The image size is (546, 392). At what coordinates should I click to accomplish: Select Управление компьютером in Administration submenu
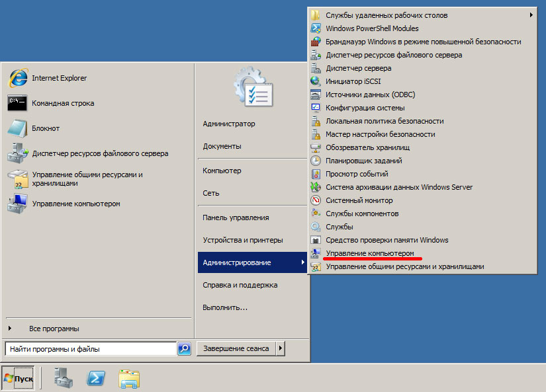click(x=370, y=253)
